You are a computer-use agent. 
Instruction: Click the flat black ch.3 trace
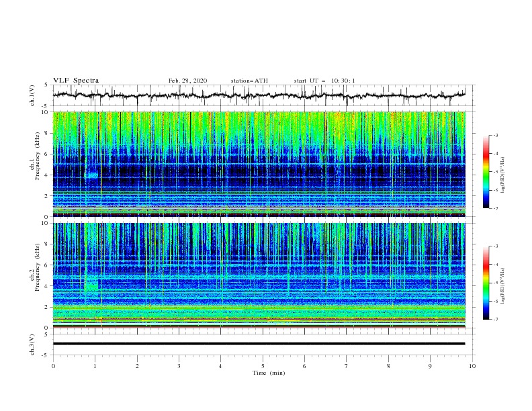(x=259, y=344)
